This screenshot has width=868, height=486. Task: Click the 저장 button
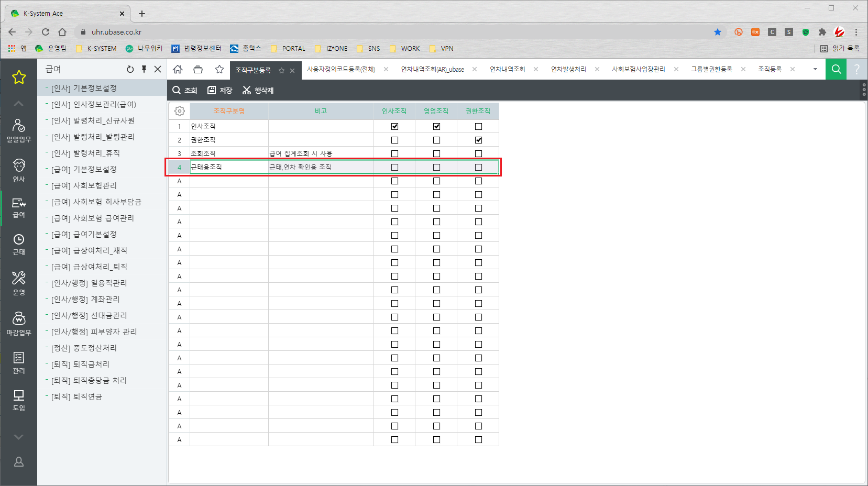click(x=220, y=90)
